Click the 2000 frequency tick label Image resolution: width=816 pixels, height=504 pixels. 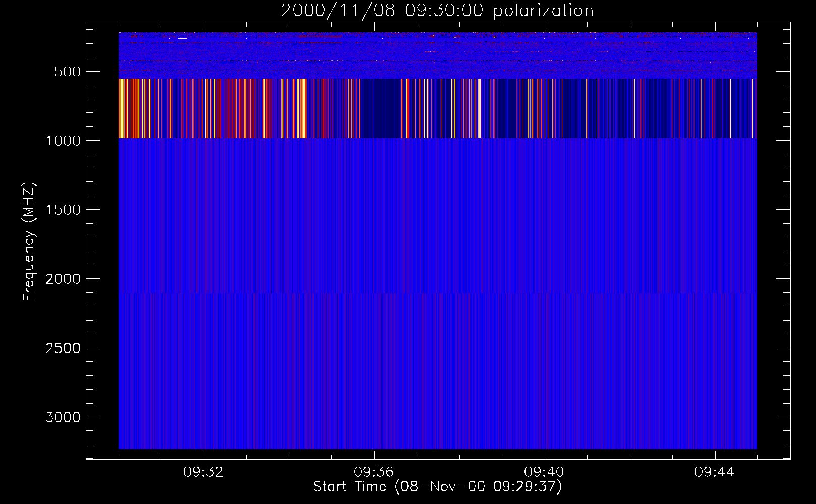[x=63, y=279]
